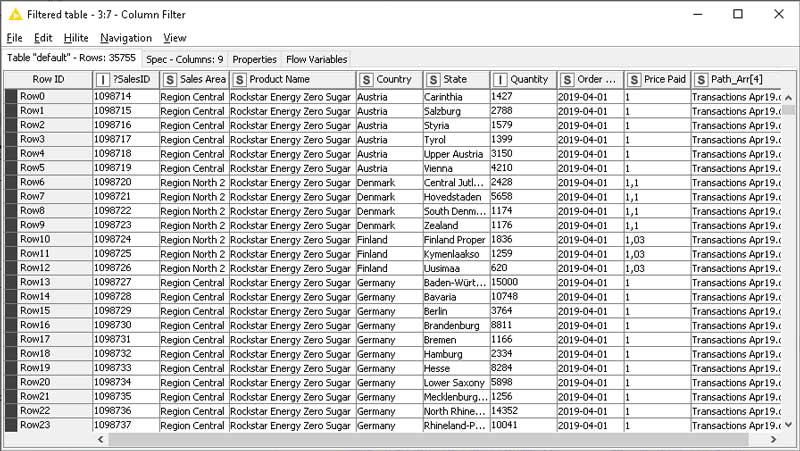The height and width of the screenshot is (451, 800).
Task: Click the Upper Austria state cell
Action: coord(456,154)
